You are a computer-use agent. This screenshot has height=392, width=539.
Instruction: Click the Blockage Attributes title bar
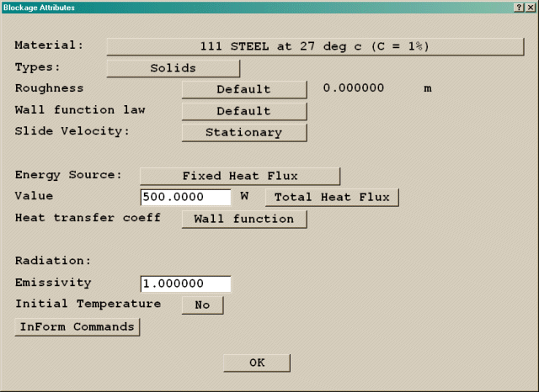(x=253, y=7)
